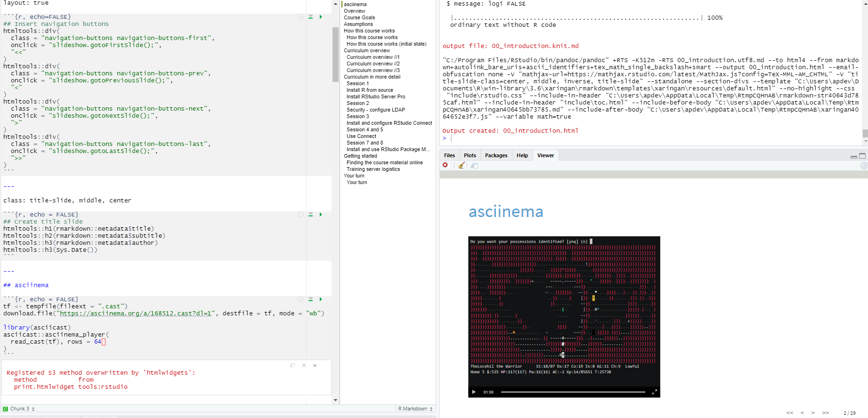Open the Chunk 3 navigation dropdown
Image resolution: width=868 pixels, height=418 pixels.
[x=19, y=409]
